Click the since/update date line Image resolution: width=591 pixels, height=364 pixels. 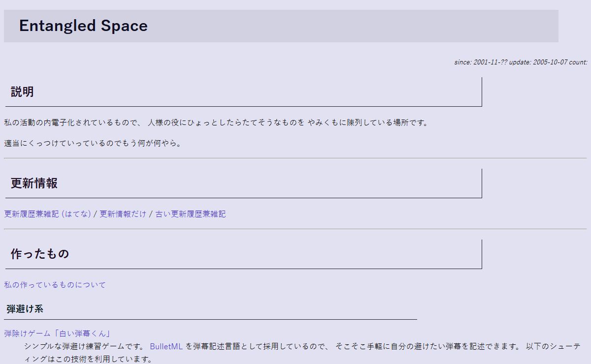521,62
